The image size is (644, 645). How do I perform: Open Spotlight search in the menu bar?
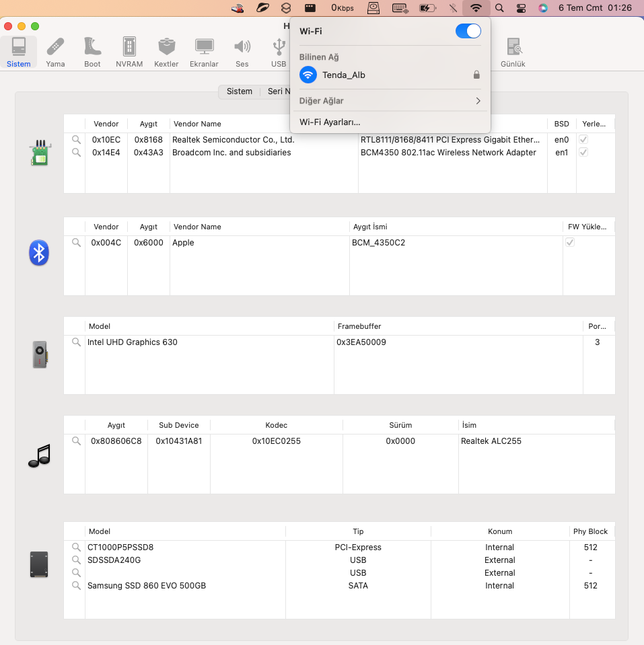coord(499,8)
